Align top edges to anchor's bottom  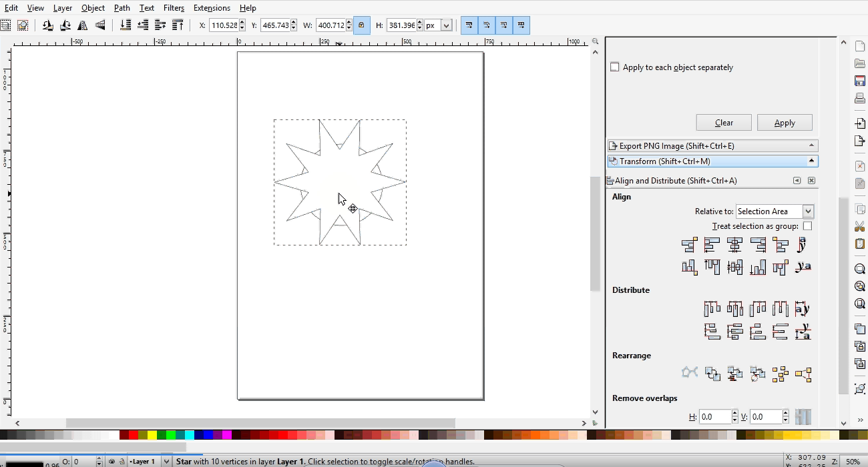coord(781,267)
